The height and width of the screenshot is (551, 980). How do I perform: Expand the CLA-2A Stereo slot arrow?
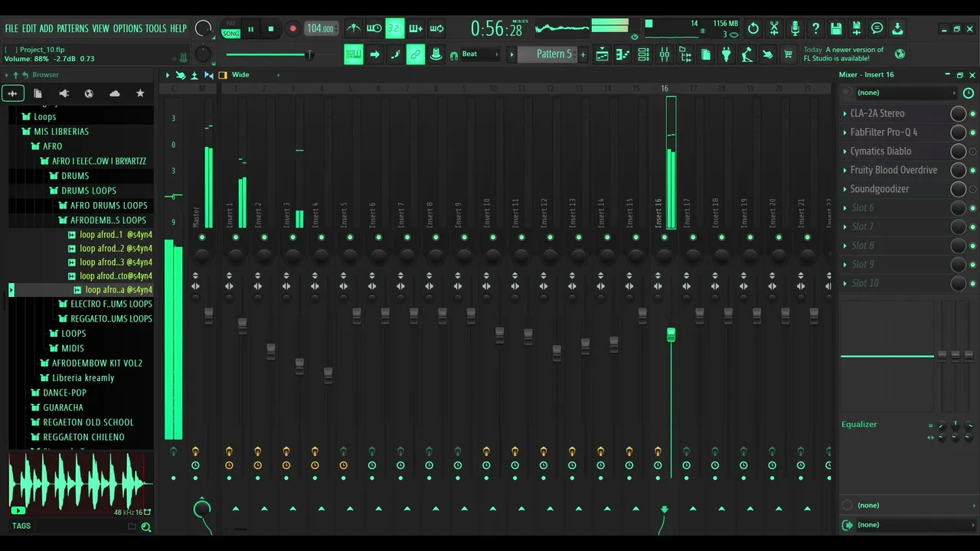click(x=844, y=113)
